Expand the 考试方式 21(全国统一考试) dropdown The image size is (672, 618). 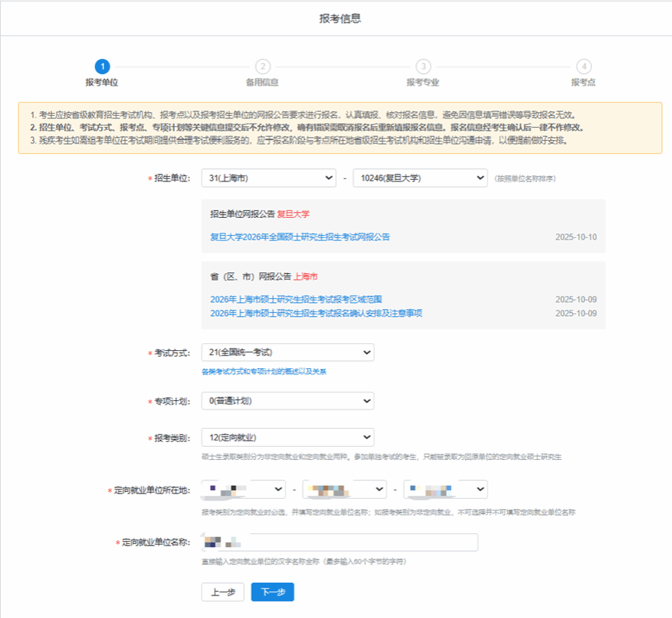[287, 353]
